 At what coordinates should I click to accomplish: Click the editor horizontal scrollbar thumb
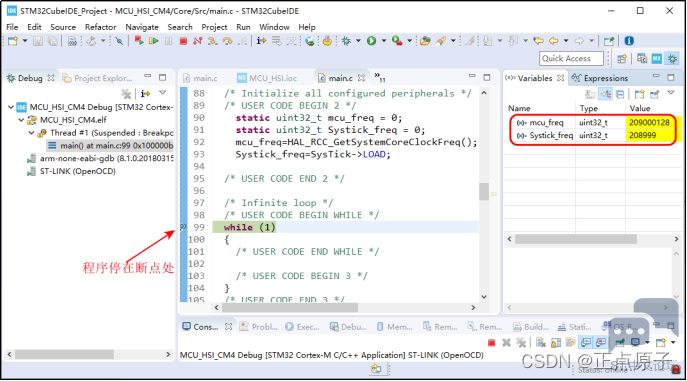[290, 307]
